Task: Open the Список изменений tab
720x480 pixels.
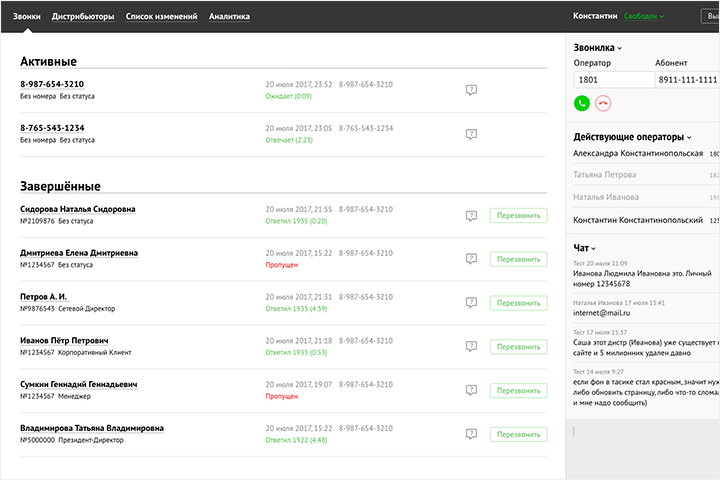Action: pos(161,17)
